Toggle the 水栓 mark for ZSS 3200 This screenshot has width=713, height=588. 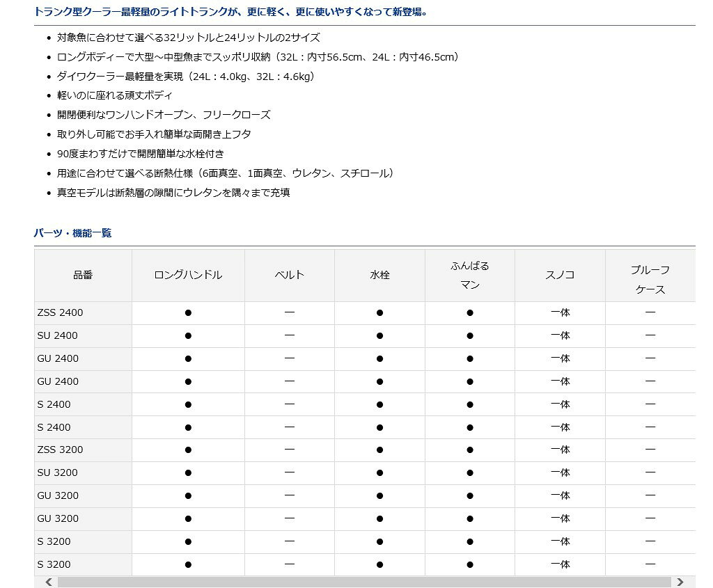pyautogui.click(x=379, y=450)
